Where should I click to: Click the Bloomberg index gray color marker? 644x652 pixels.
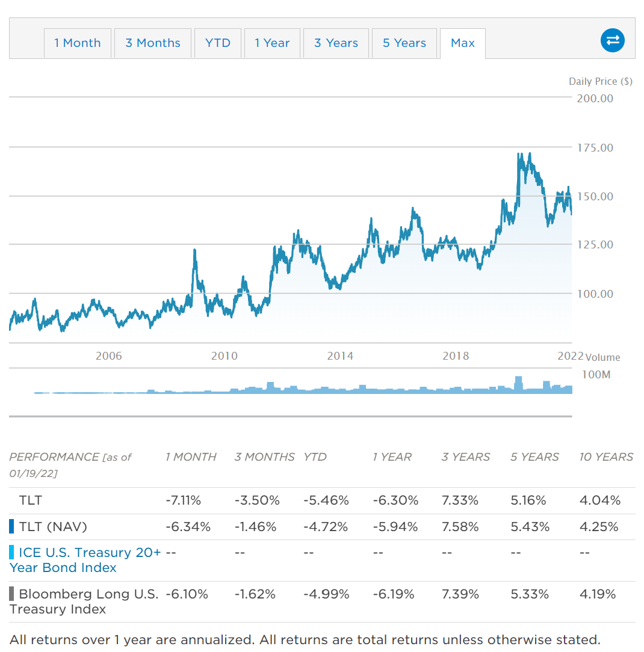[x=11, y=594]
